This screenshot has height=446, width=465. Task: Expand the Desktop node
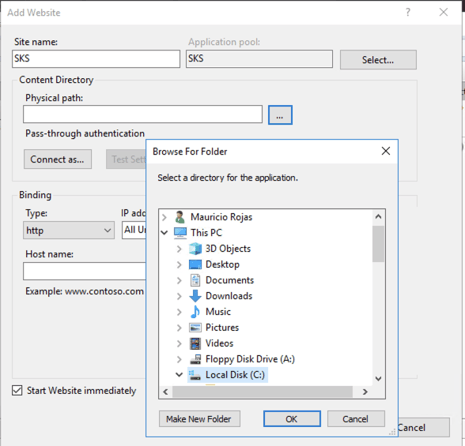click(x=179, y=265)
